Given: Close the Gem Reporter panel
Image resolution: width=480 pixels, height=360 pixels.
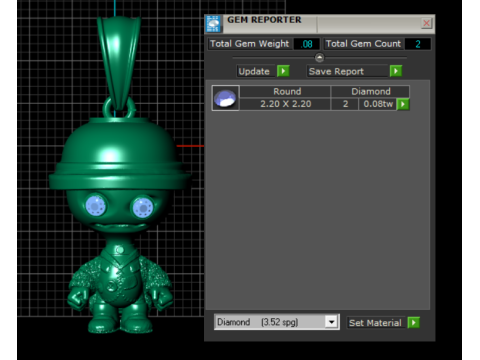Looking at the screenshot, I should point(426,23).
